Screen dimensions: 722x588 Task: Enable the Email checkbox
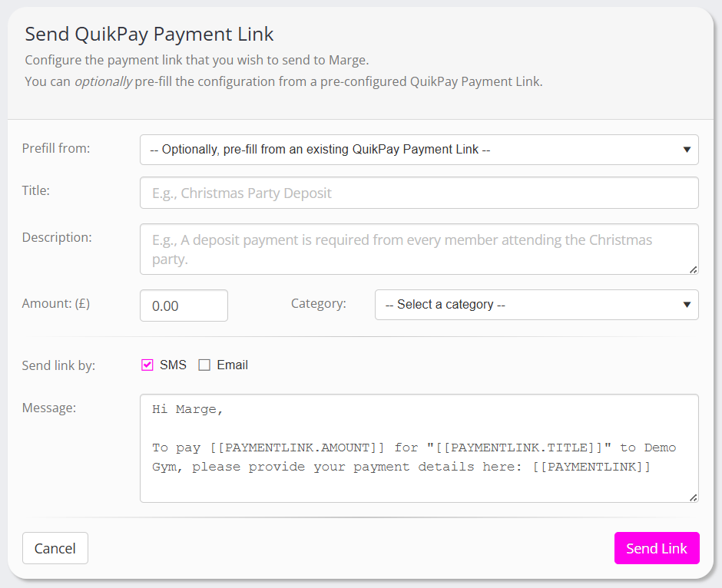[x=204, y=365]
